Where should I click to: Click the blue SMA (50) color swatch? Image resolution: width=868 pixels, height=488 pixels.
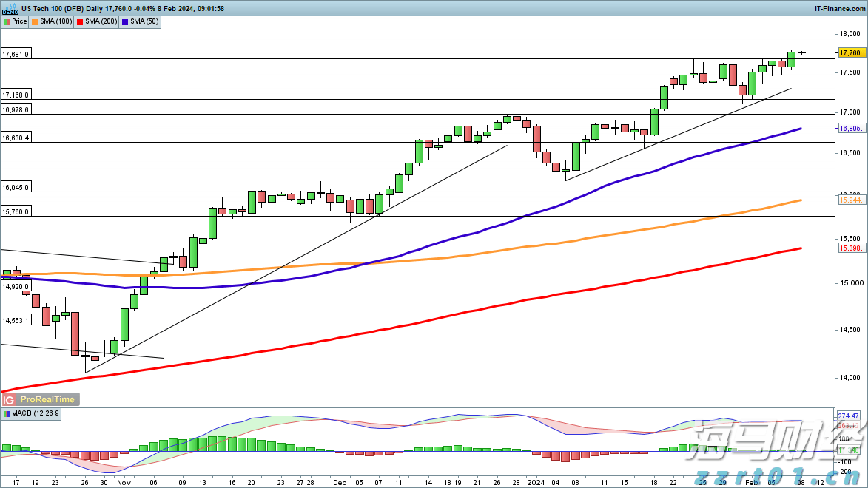tap(125, 21)
